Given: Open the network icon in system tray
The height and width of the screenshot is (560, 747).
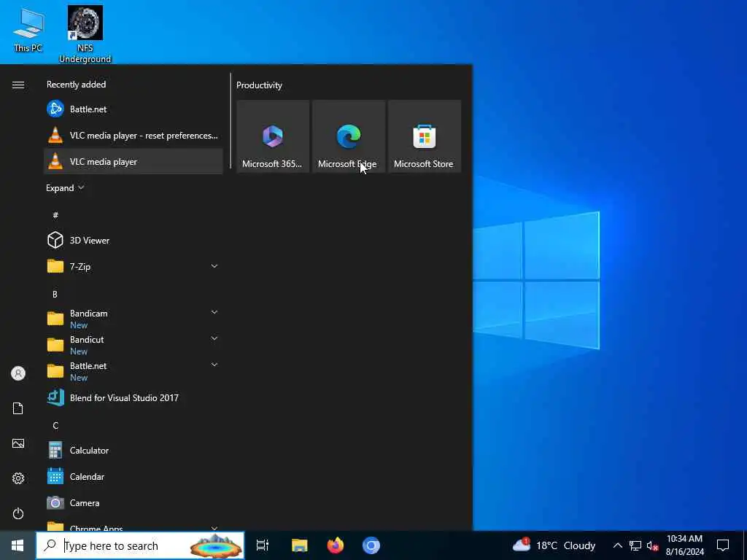Looking at the screenshot, I should tap(635, 545).
